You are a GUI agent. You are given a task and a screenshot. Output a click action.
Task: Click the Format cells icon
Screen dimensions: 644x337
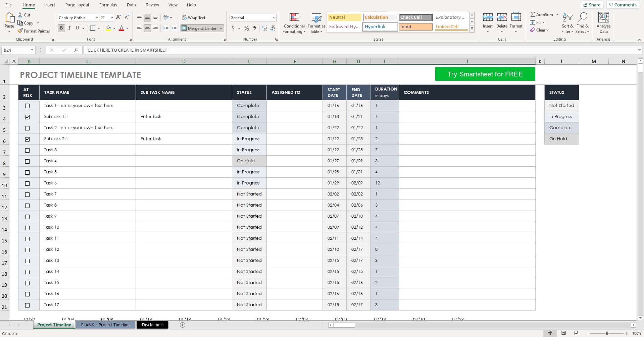516,17
